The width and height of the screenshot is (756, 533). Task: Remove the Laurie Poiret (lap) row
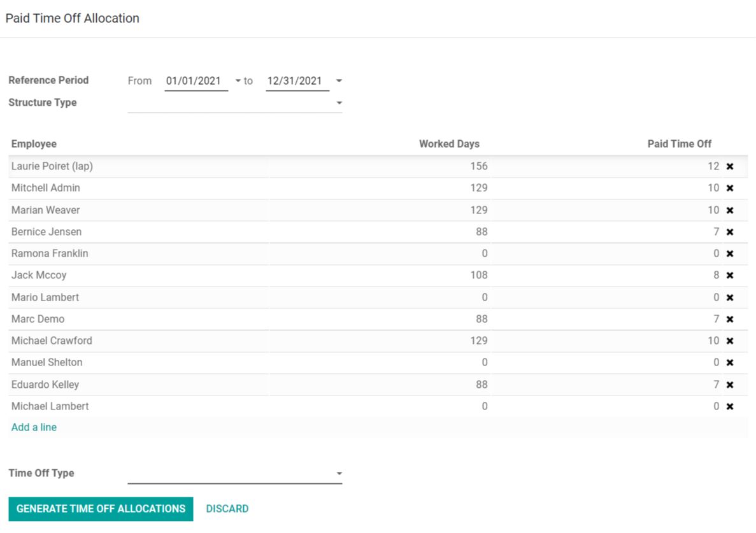730,166
